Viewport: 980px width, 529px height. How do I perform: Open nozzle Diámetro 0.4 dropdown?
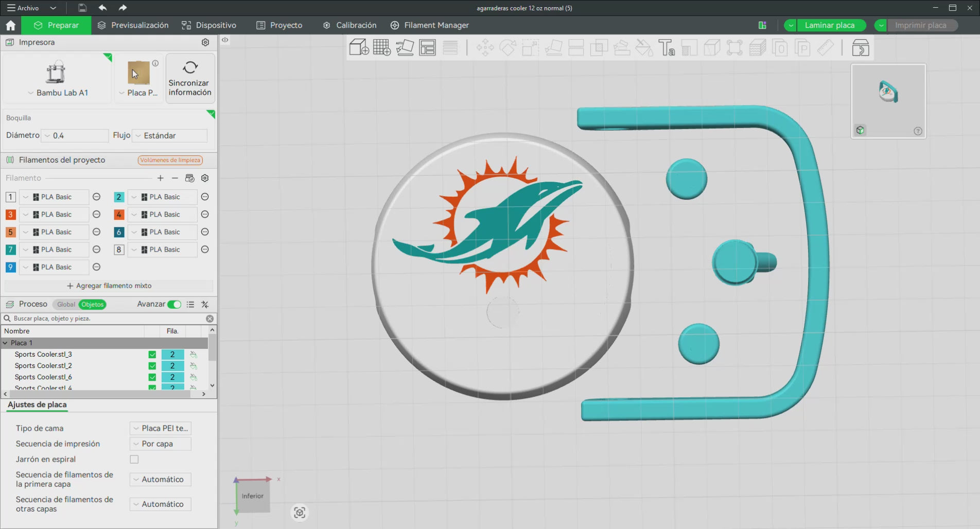tap(75, 136)
